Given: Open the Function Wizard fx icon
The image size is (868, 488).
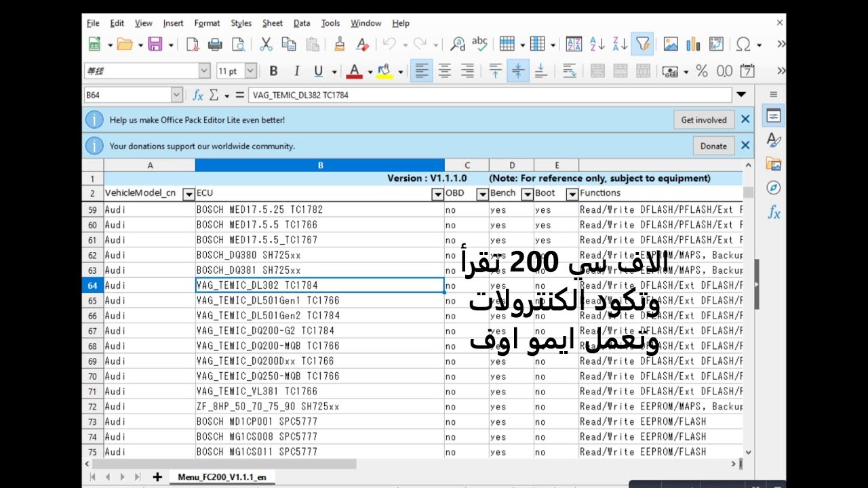Looking at the screenshot, I should [x=198, y=95].
